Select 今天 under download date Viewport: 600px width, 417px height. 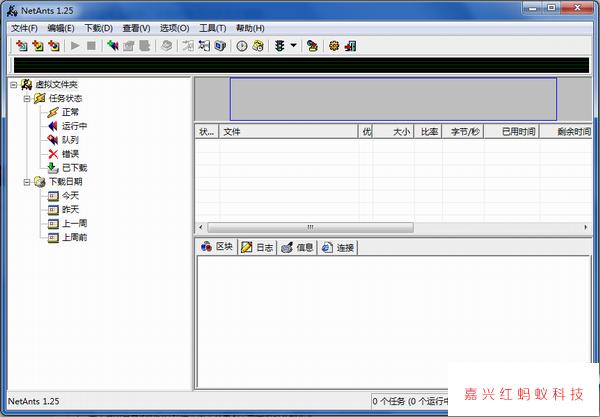[70, 196]
